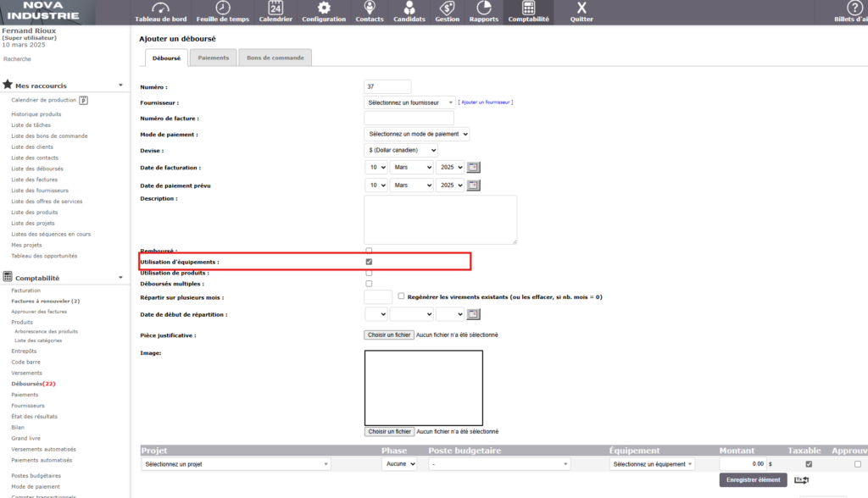Expand the Devise currency dropdown
Viewport: 868px width, 498px height.
pyautogui.click(x=401, y=150)
